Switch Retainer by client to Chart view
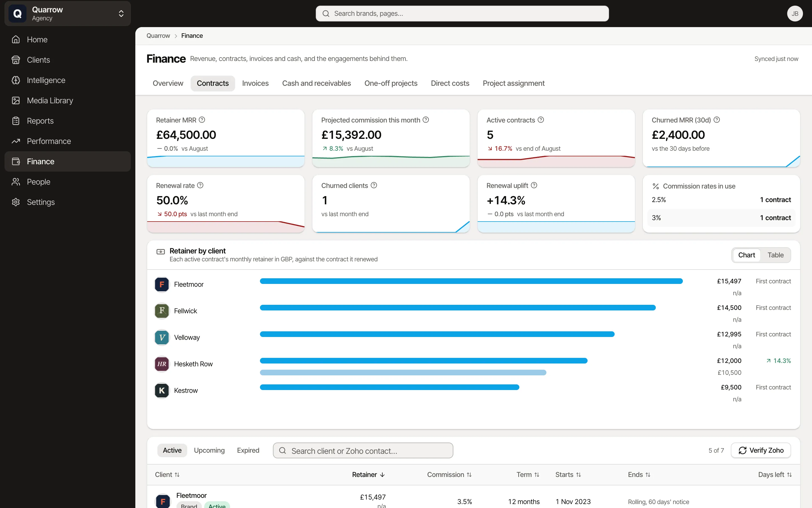812x508 pixels. [746, 255]
